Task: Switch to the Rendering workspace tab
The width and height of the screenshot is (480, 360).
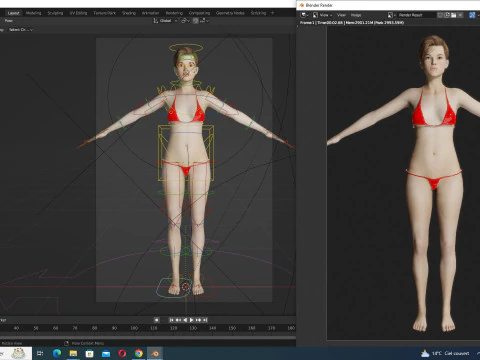Action: pyautogui.click(x=174, y=13)
